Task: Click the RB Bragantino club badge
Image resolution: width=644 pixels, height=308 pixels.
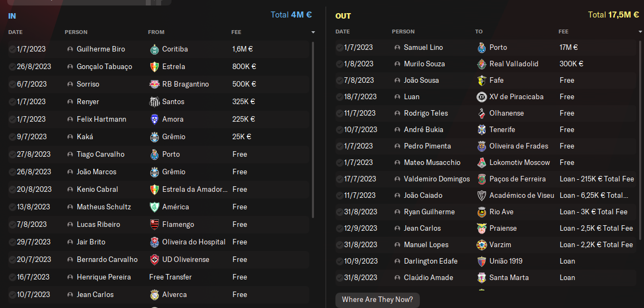Action: [x=154, y=84]
